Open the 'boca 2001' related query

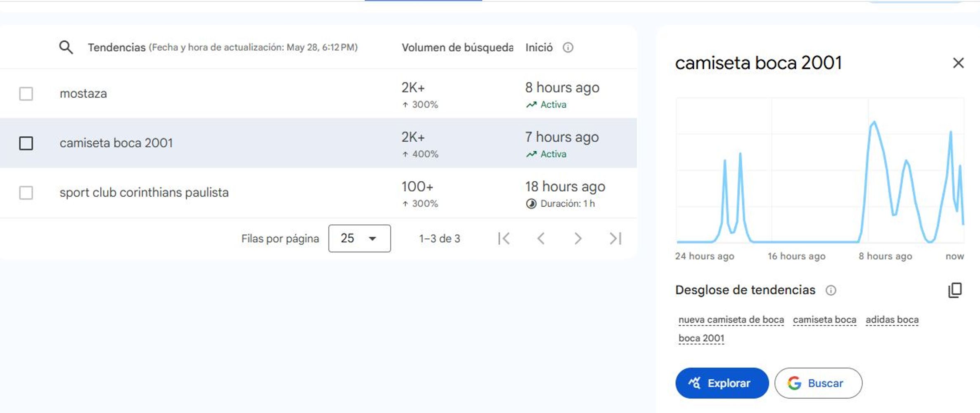(x=701, y=338)
